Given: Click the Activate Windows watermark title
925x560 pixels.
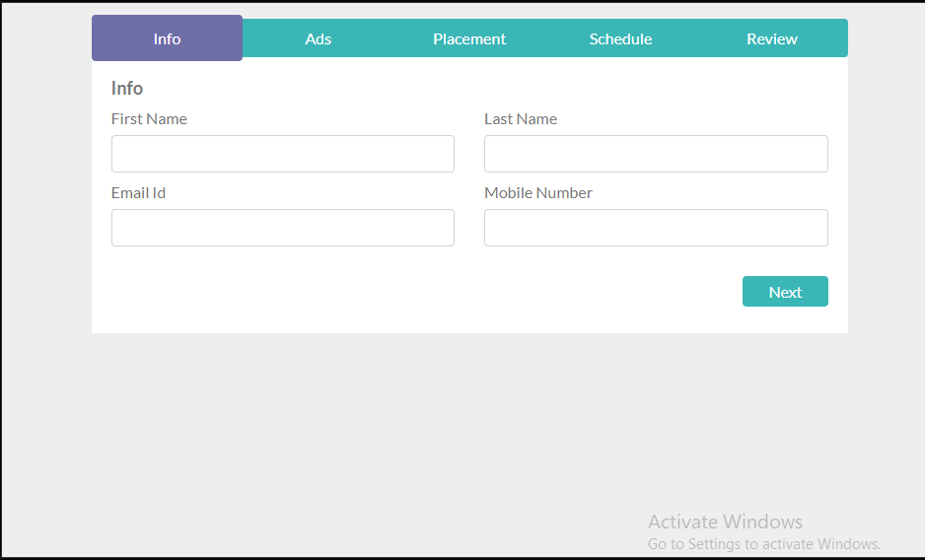Looking at the screenshot, I should coord(725,522).
